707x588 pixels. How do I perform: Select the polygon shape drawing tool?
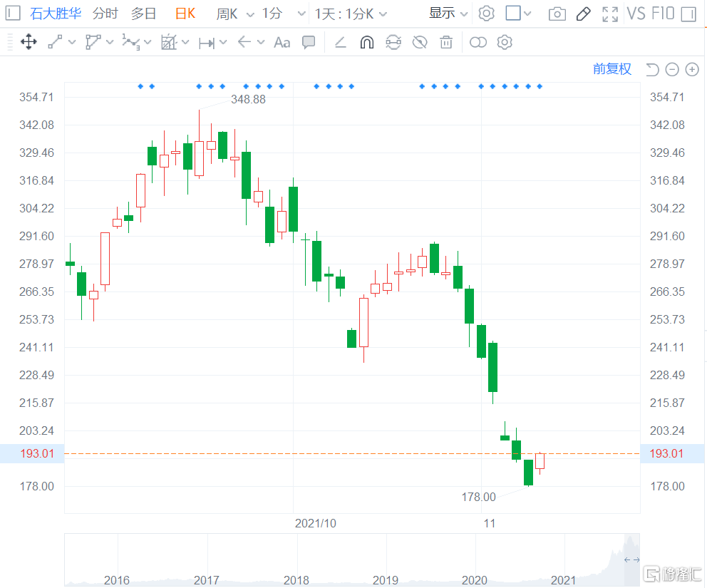93,42
